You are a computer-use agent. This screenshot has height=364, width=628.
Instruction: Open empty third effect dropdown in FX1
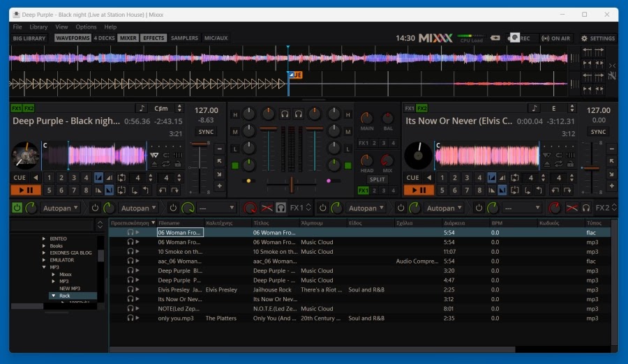[x=217, y=208]
